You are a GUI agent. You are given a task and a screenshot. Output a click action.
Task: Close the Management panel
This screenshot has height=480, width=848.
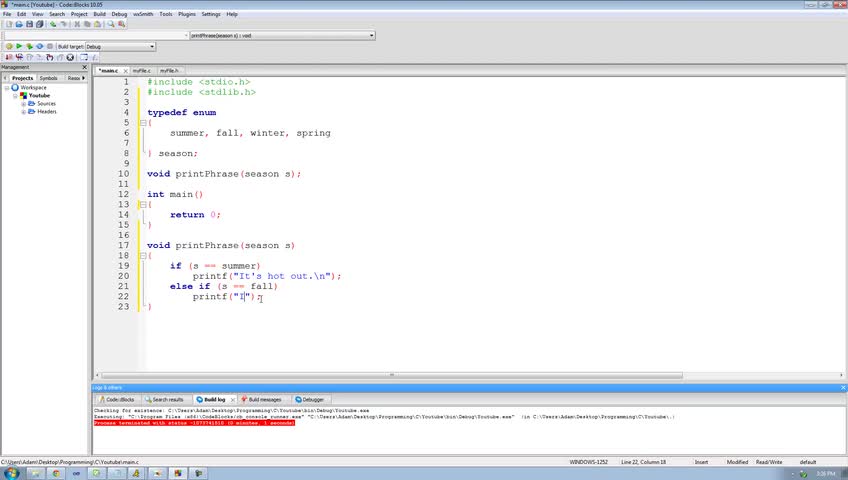pos(84,67)
